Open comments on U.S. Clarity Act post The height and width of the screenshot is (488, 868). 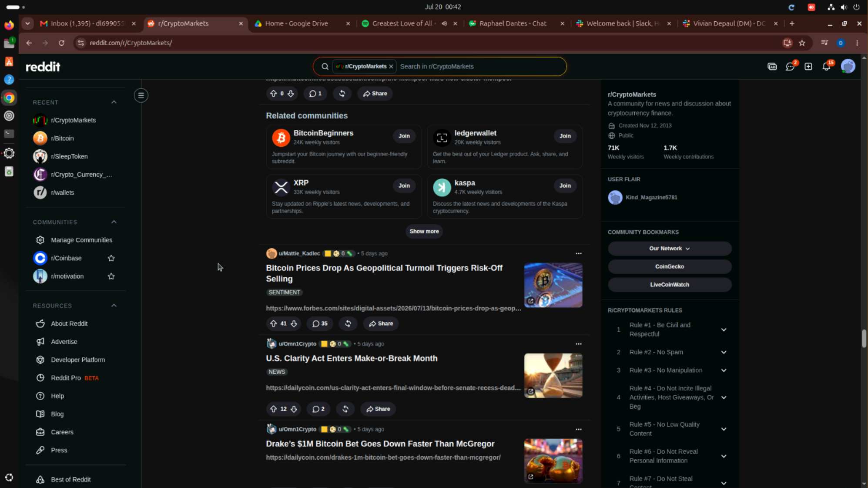coord(318,409)
